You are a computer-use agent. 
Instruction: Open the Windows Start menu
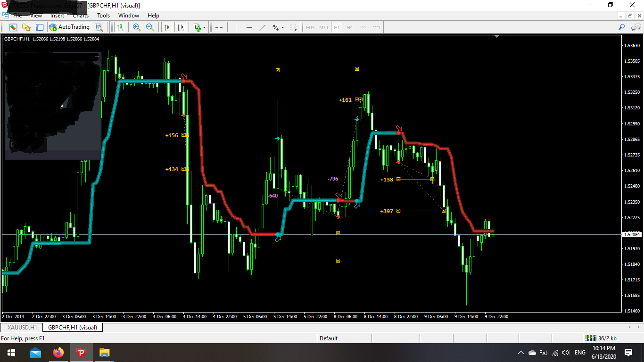(11, 353)
